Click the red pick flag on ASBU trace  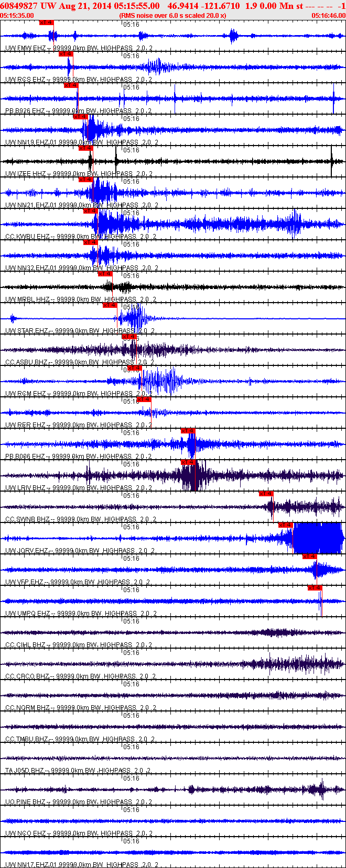point(129,337)
